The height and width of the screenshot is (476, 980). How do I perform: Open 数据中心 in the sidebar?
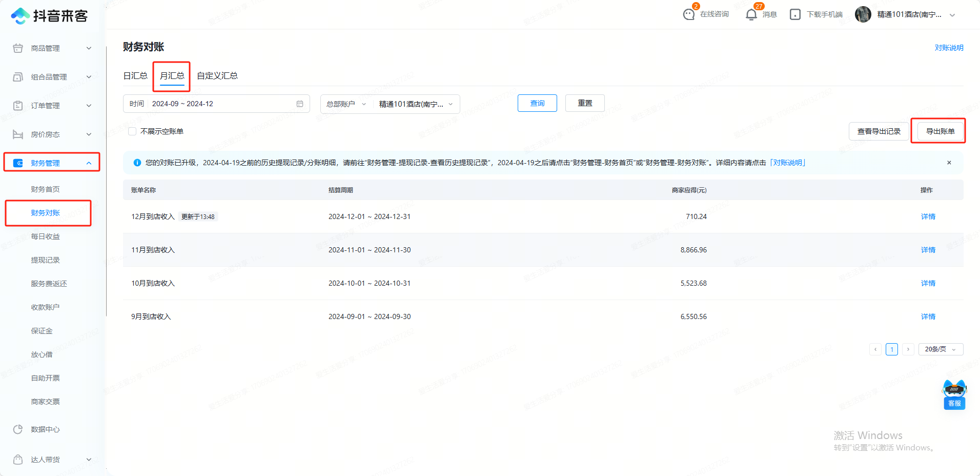(45, 429)
